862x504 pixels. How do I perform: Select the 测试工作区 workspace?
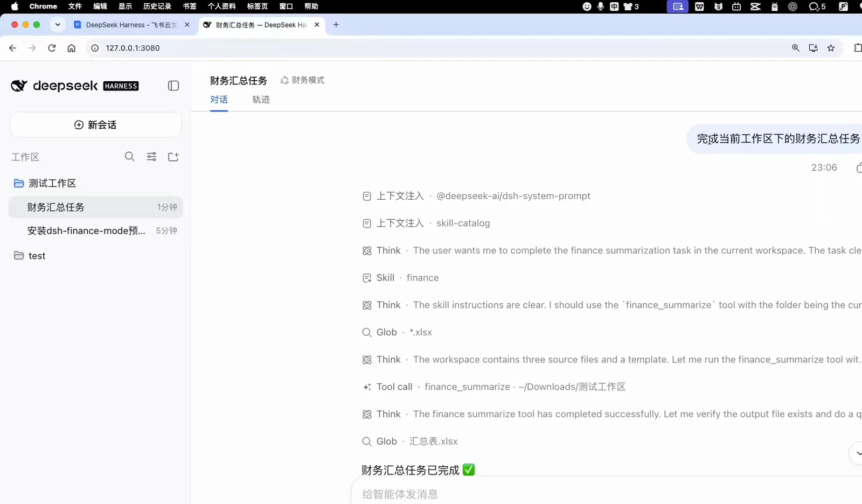pyautogui.click(x=52, y=184)
